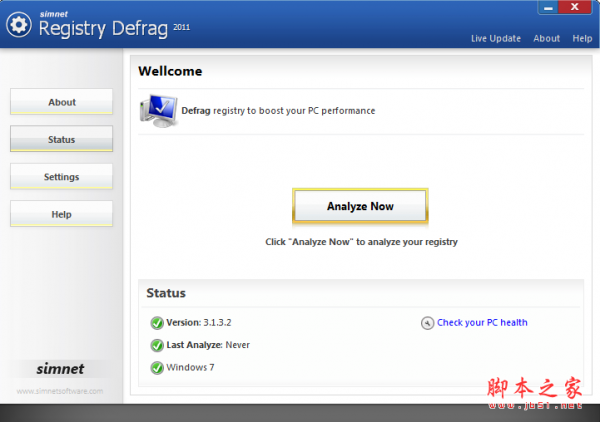The width and height of the screenshot is (600, 422).
Task: Click the Registry Defrag 2011 title
Action: tap(114, 28)
